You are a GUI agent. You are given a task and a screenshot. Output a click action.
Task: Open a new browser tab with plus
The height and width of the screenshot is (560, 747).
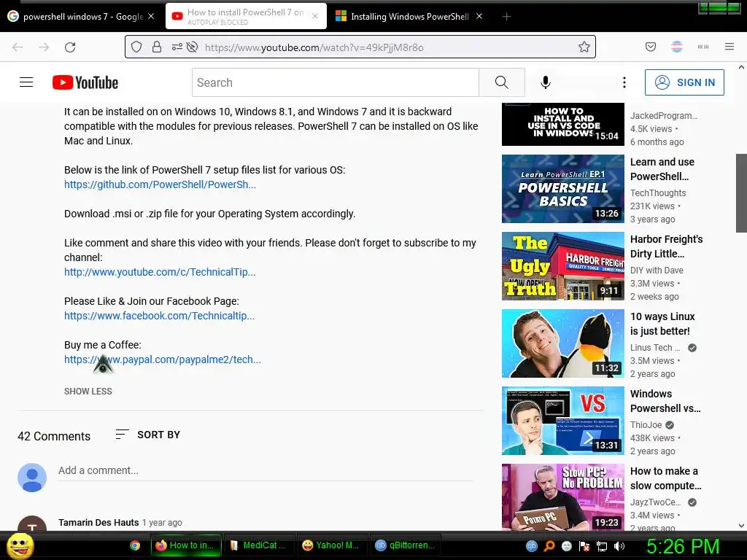[x=506, y=17]
